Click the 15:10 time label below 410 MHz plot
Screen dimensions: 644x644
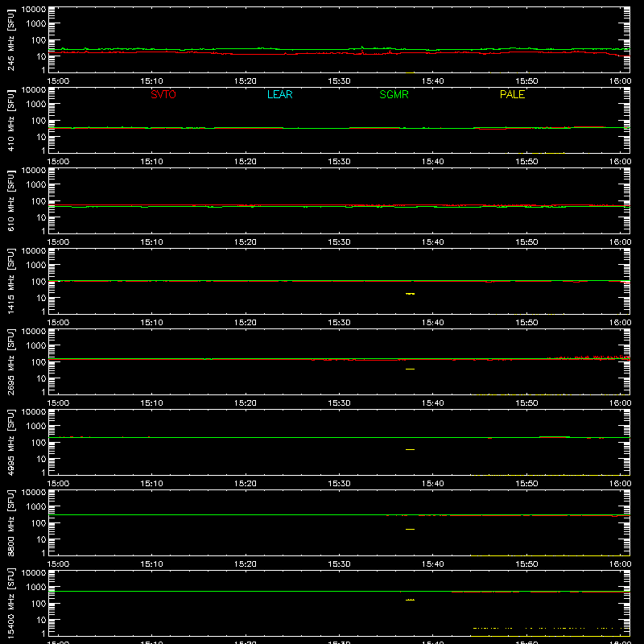point(151,162)
